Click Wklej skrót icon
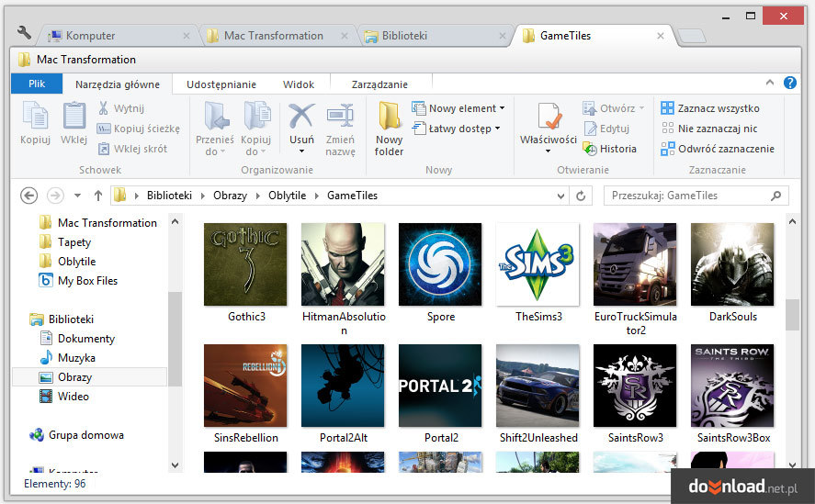This screenshot has width=815, height=504. [x=104, y=149]
